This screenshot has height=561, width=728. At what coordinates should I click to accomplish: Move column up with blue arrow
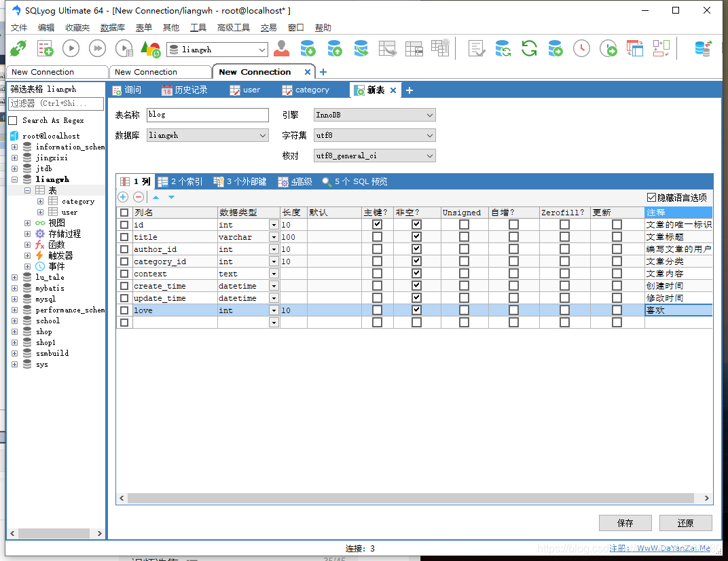pyautogui.click(x=156, y=198)
